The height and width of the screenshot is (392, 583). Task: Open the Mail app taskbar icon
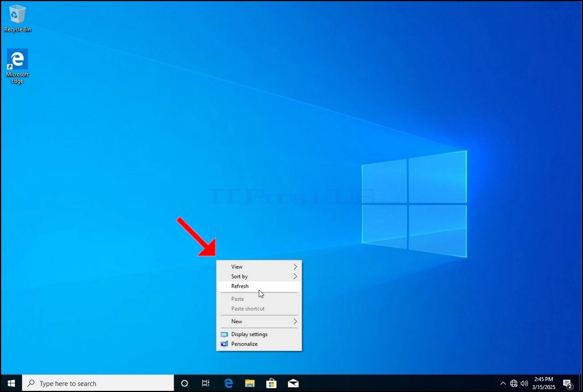tap(293, 383)
